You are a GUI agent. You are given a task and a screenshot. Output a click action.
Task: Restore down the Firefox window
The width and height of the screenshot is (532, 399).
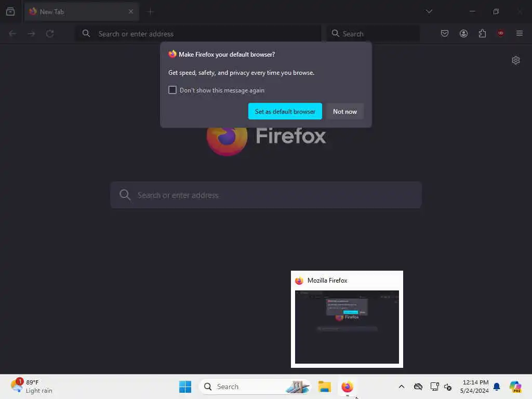496,11
